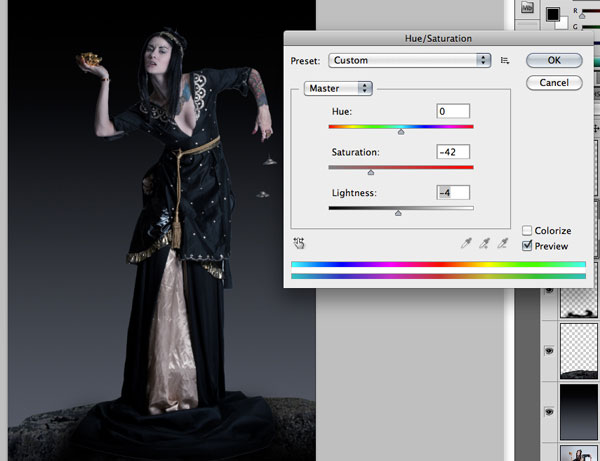Enable the Colorize checkbox
Image resolution: width=600 pixels, height=461 pixels.
click(x=528, y=230)
